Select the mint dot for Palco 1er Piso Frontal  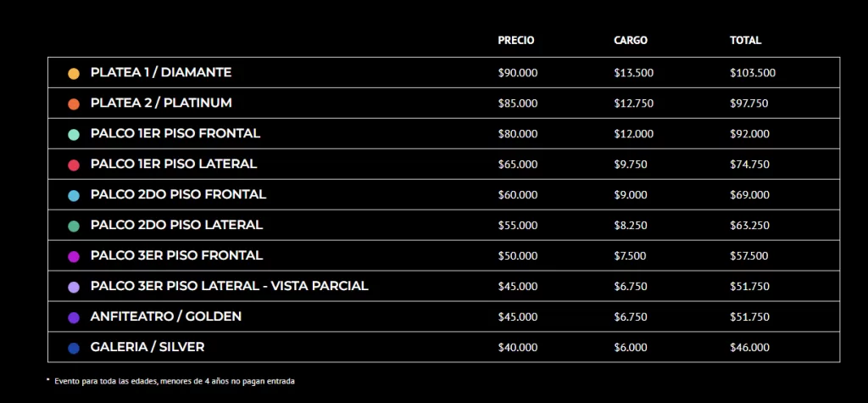tap(74, 134)
